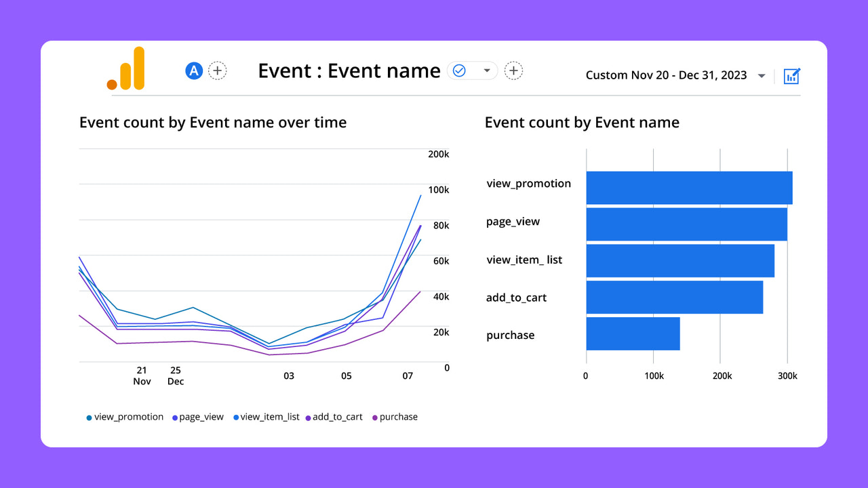The image size is (868, 488).
Task: Click the add filter plus icon beside the chip
Action: point(513,70)
